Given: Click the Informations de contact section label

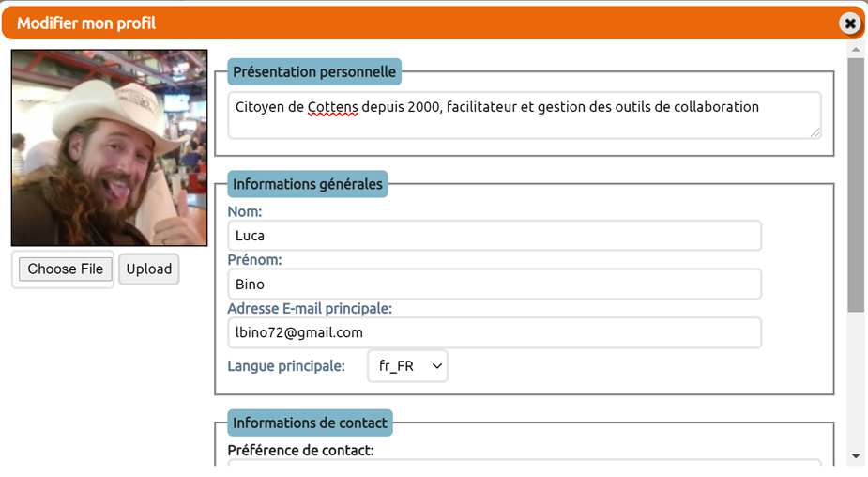Looking at the screenshot, I should point(310,423).
